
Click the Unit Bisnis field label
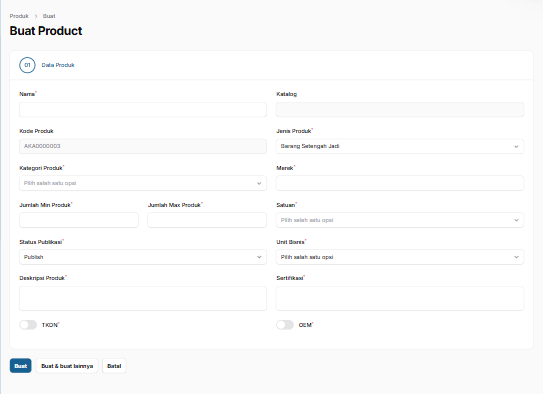click(x=290, y=242)
